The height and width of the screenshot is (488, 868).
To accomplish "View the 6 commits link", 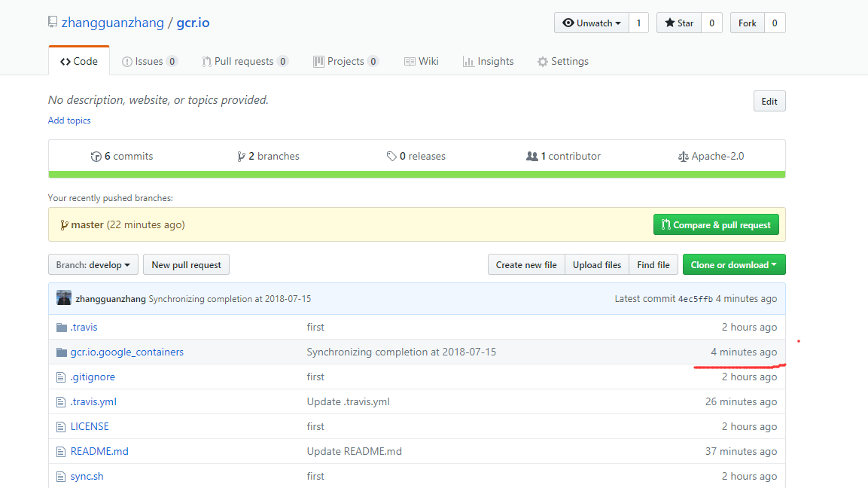I will 122,156.
